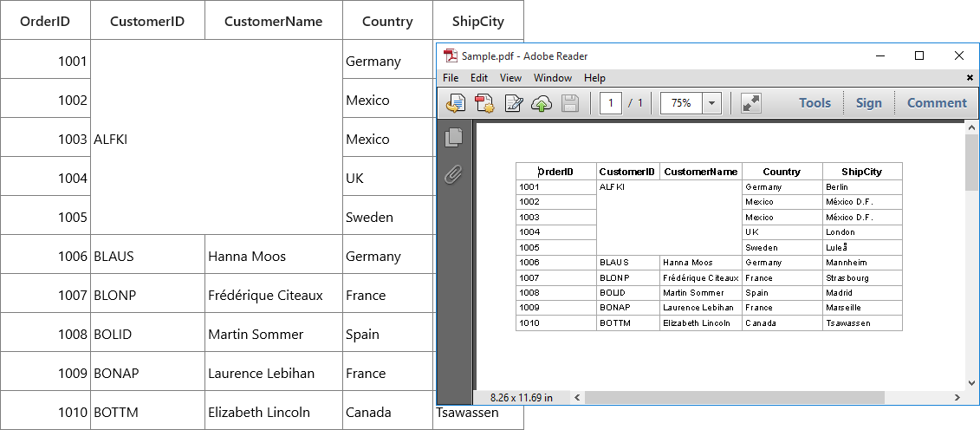Click the vertical scrollbar down arrow
The width and height of the screenshot is (980, 430).
coord(972,383)
